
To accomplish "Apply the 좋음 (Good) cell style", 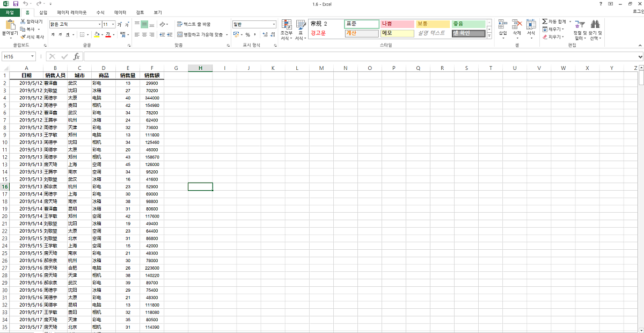I will (x=469, y=24).
